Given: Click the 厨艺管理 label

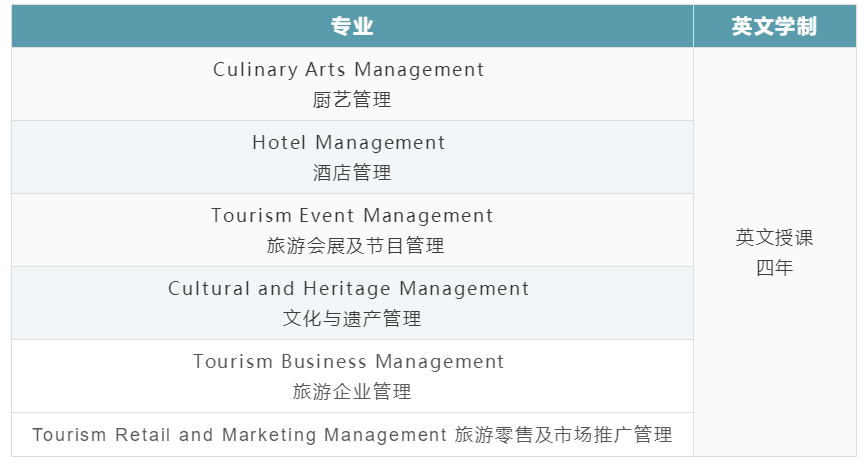Looking at the screenshot, I should [352, 100].
